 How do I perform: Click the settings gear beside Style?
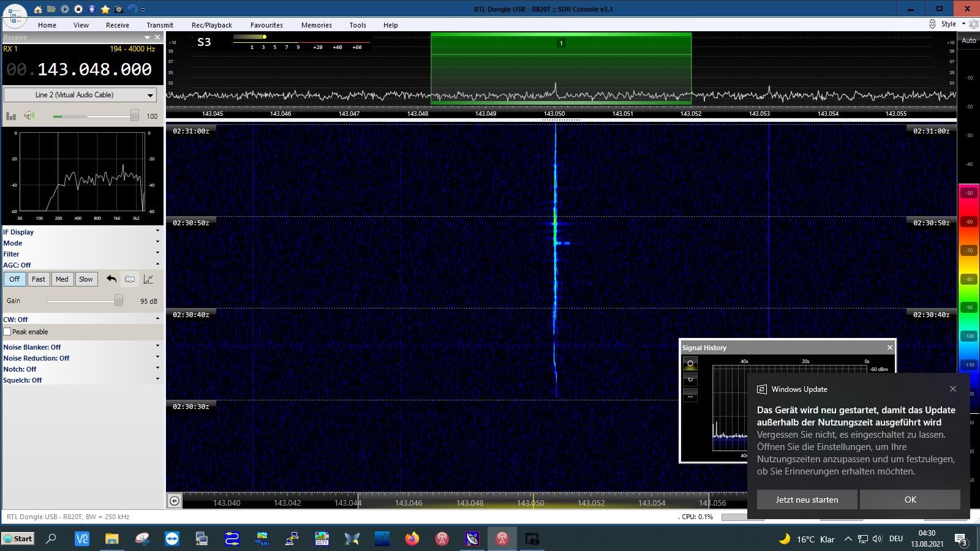(973, 24)
